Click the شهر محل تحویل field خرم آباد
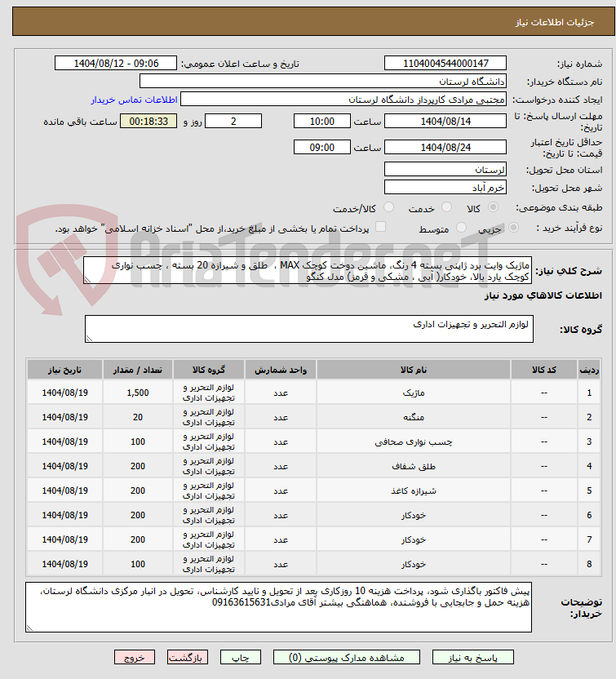616x679 pixels. [445, 187]
